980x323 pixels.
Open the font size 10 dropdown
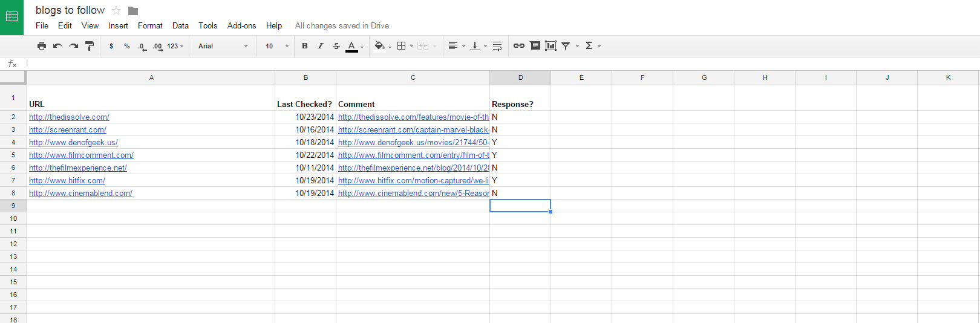click(x=277, y=46)
